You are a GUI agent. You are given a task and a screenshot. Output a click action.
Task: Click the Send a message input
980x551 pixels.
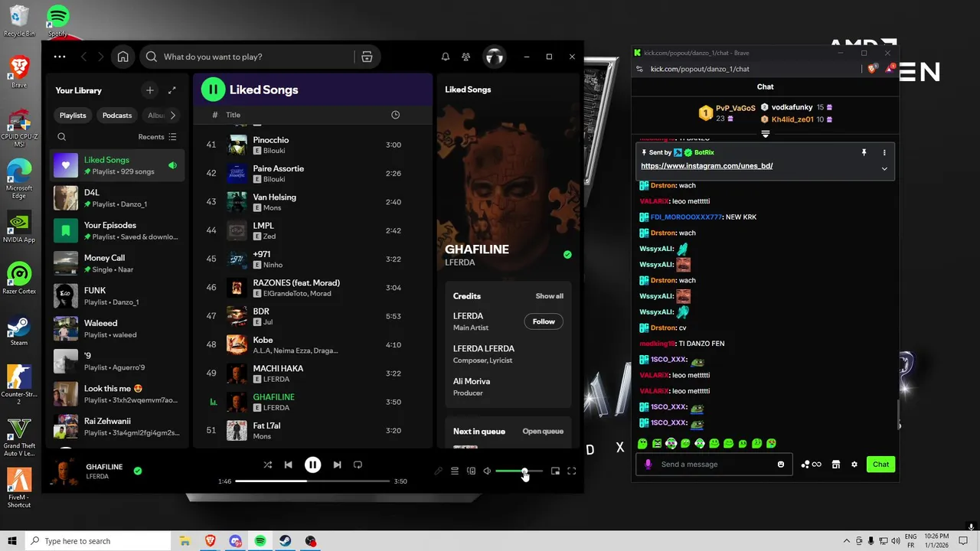point(715,465)
